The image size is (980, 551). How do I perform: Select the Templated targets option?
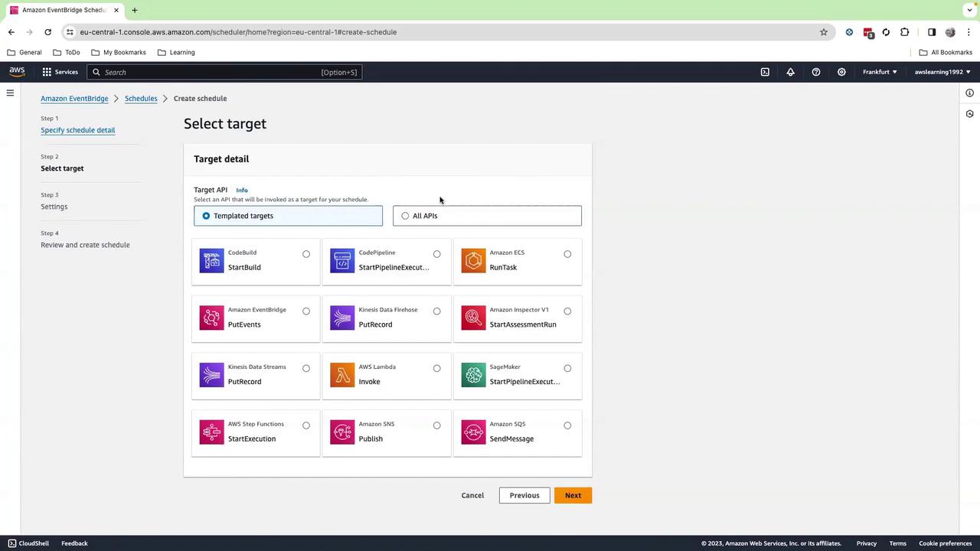click(x=288, y=216)
